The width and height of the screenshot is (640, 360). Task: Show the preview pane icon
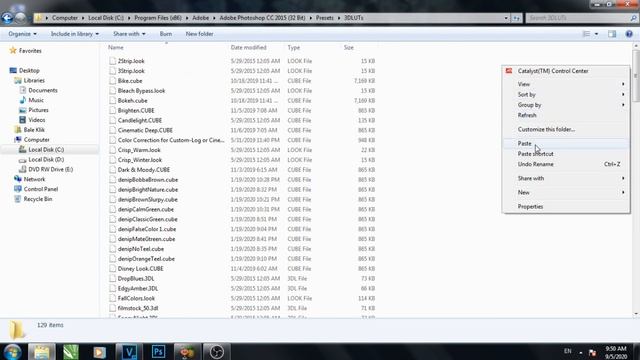coord(612,34)
